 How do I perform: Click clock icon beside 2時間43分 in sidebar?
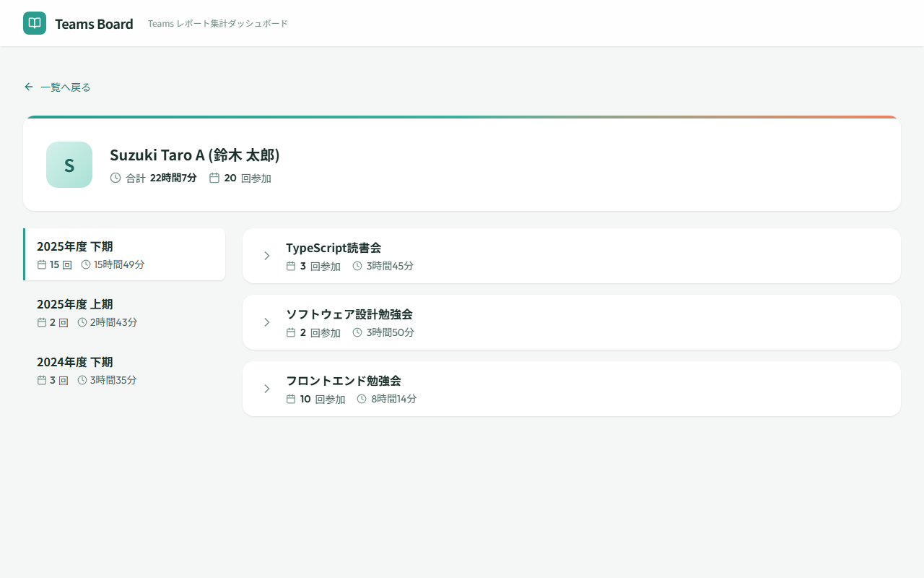pyautogui.click(x=82, y=322)
